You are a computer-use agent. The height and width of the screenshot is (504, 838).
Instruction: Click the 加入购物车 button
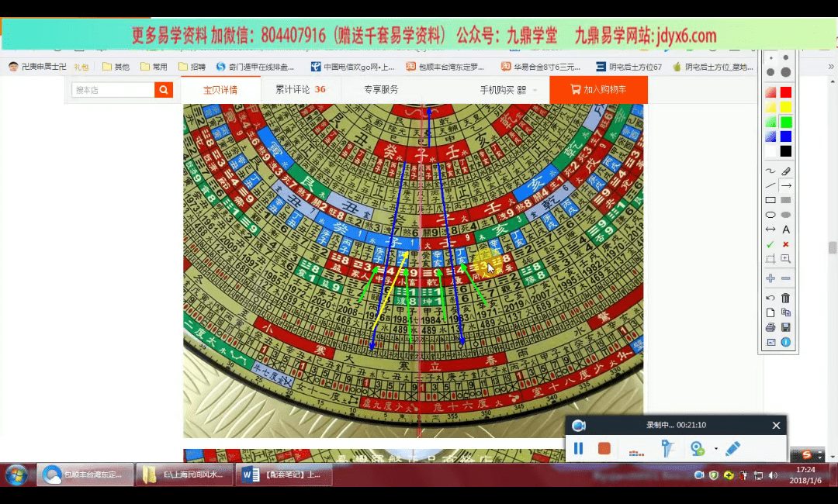click(598, 90)
